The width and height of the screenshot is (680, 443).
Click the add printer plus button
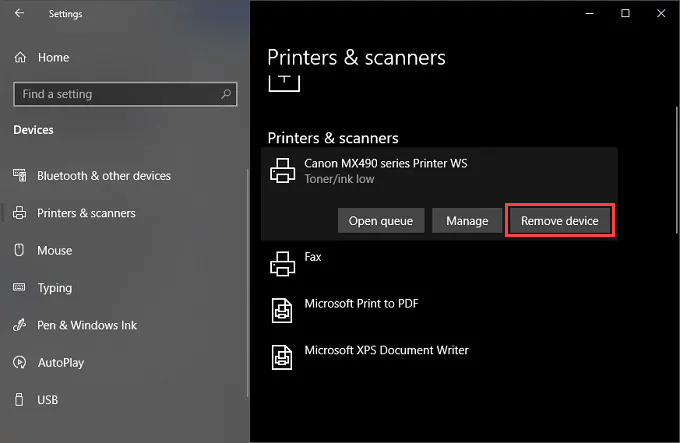[283, 79]
